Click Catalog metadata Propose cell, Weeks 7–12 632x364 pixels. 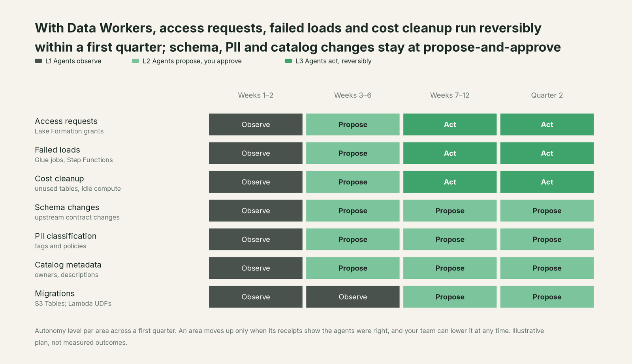[450, 268]
